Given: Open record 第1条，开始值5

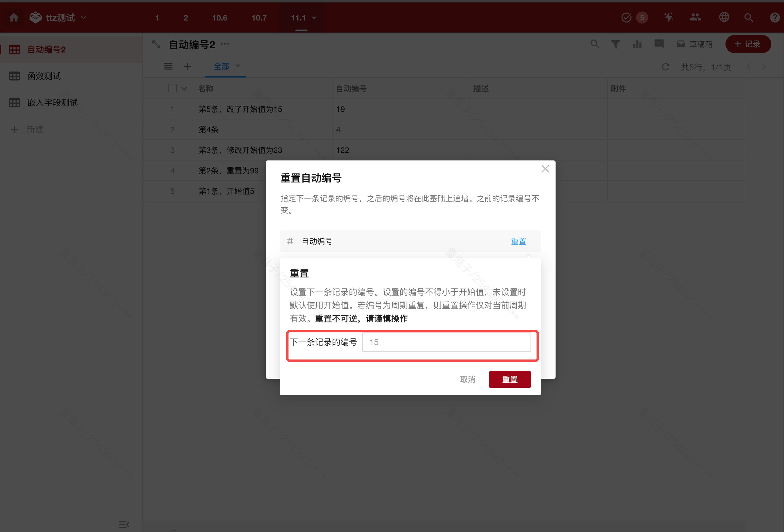Looking at the screenshot, I should pyautogui.click(x=226, y=192).
